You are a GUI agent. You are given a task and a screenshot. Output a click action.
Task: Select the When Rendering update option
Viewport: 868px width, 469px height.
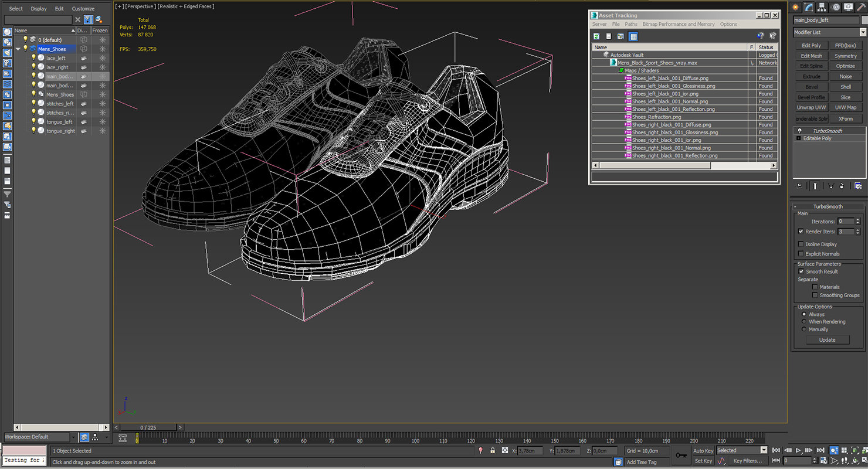pyautogui.click(x=804, y=322)
